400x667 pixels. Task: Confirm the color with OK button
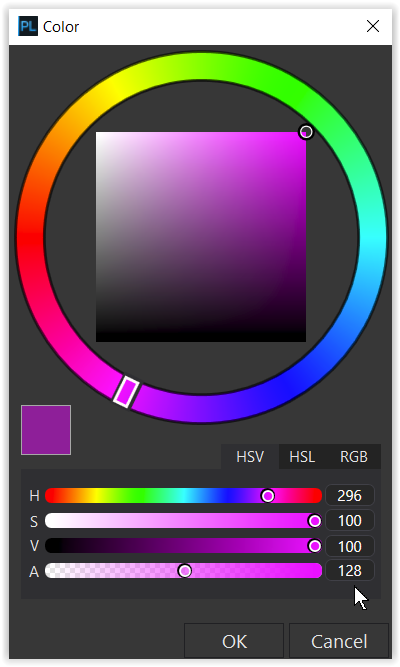(234, 641)
